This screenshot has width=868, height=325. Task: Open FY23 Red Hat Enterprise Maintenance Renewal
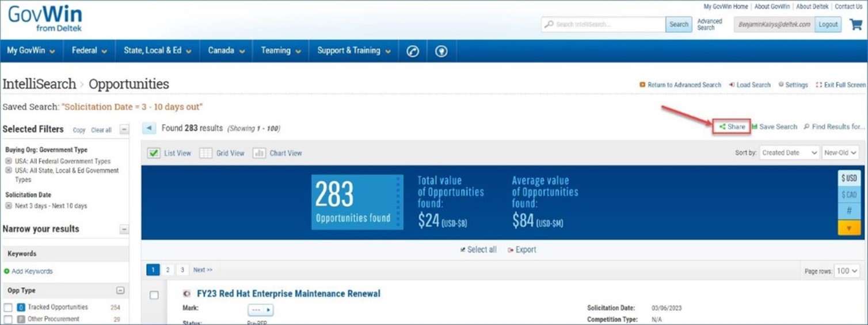pyautogui.click(x=288, y=294)
